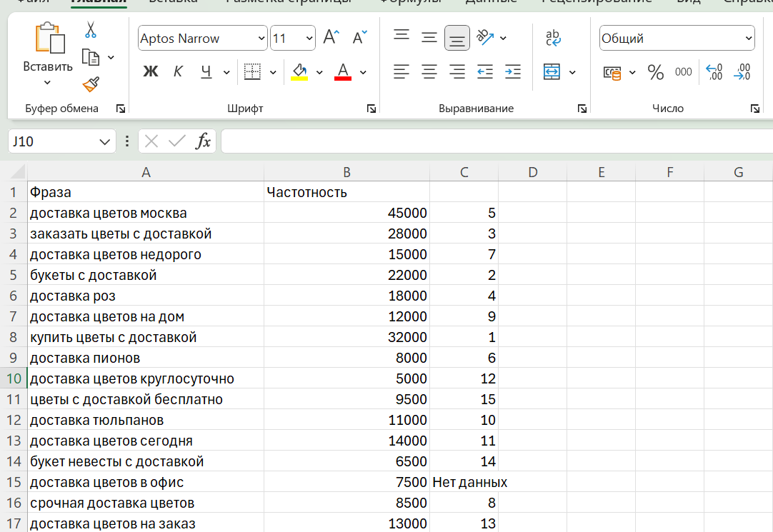Click inside the formula bar
The height and width of the screenshot is (532, 773).
click(x=497, y=141)
